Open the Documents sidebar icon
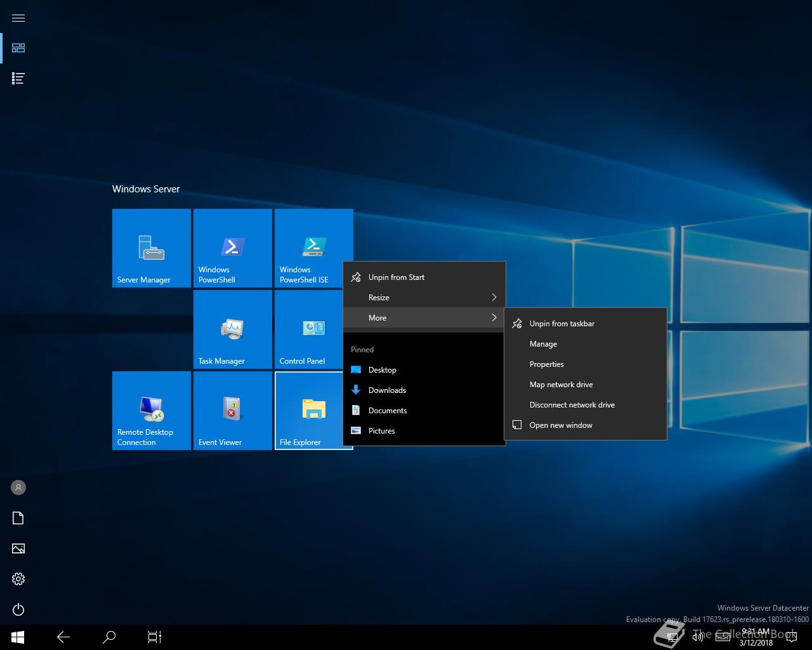Image resolution: width=812 pixels, height=650 pixels. (18, 518)
